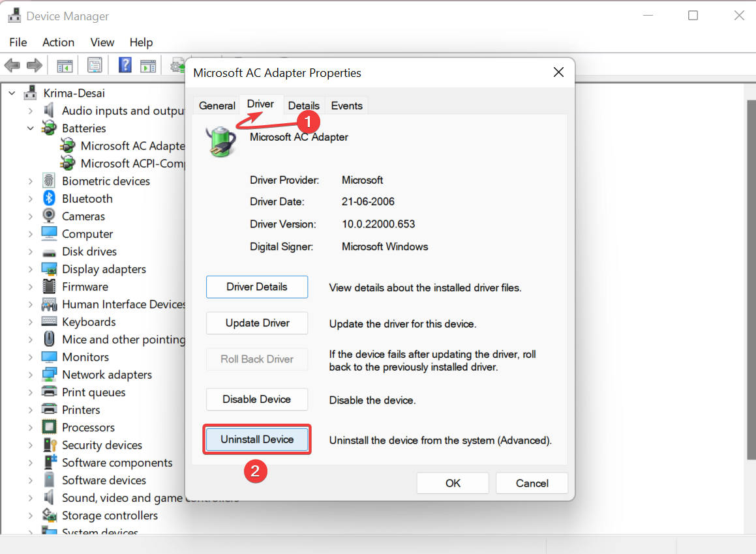Click the Driver Version value 10.0.22000.653
Viewport: 756px width, 554px height.
coord(378,224)
